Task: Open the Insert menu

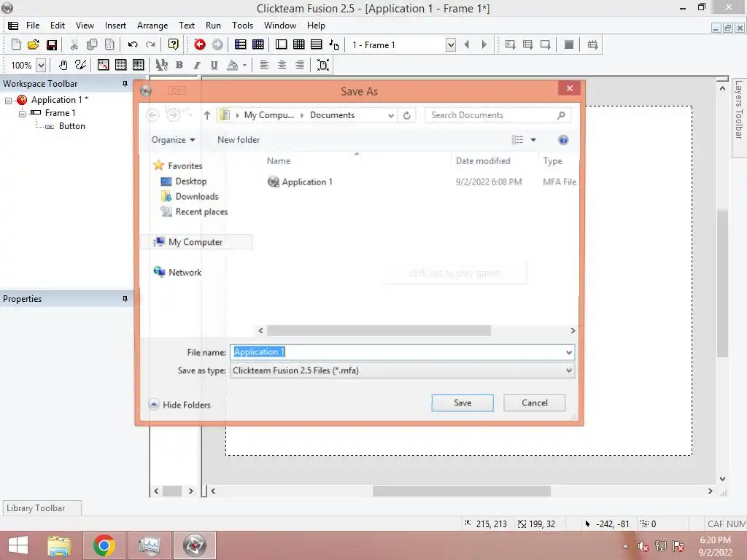Action: (x=115, y=26)
